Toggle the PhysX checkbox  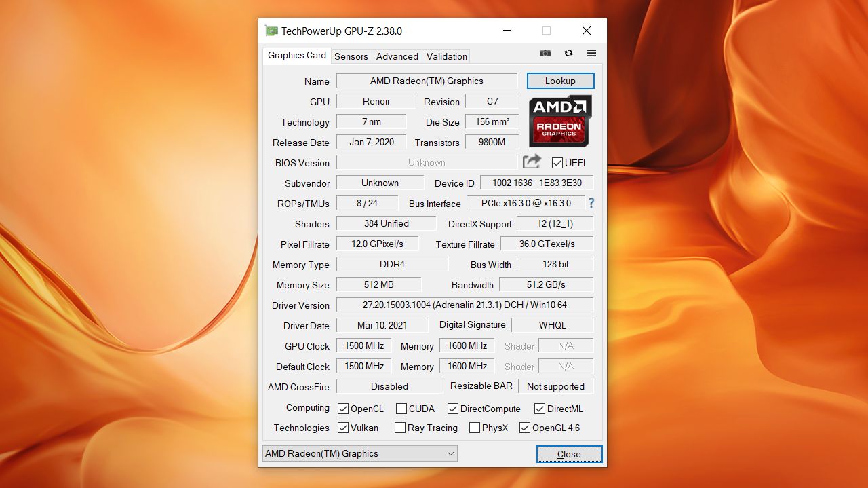tap(475, 428)
